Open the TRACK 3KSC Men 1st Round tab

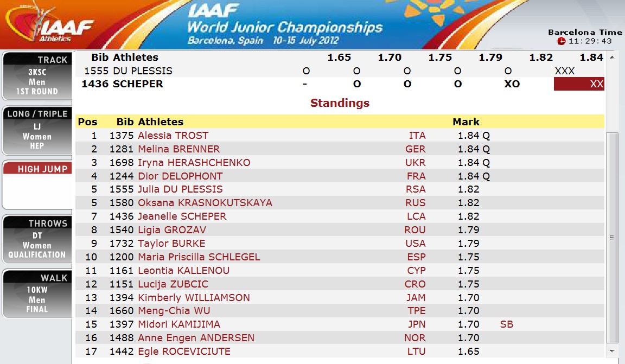coord(37,75)
